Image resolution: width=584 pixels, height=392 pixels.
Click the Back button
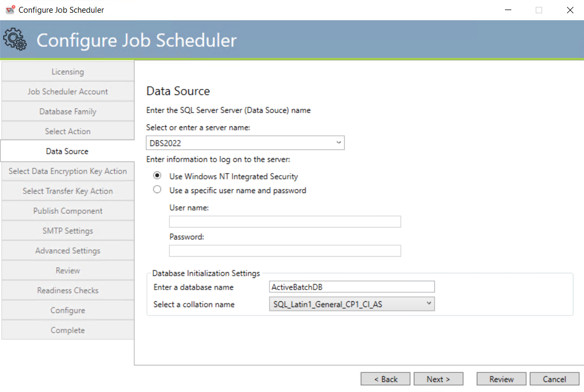click(x=386, y=379)
